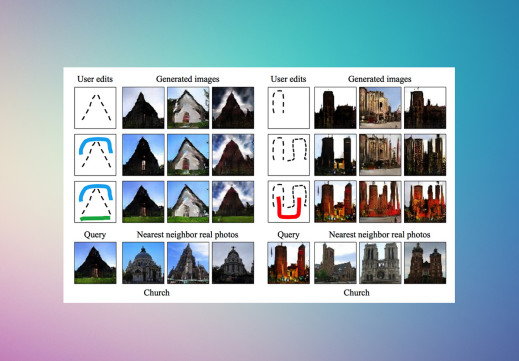Open the baroque church photo with cross on top
519x361 pixels.
[x=233, y=263]
